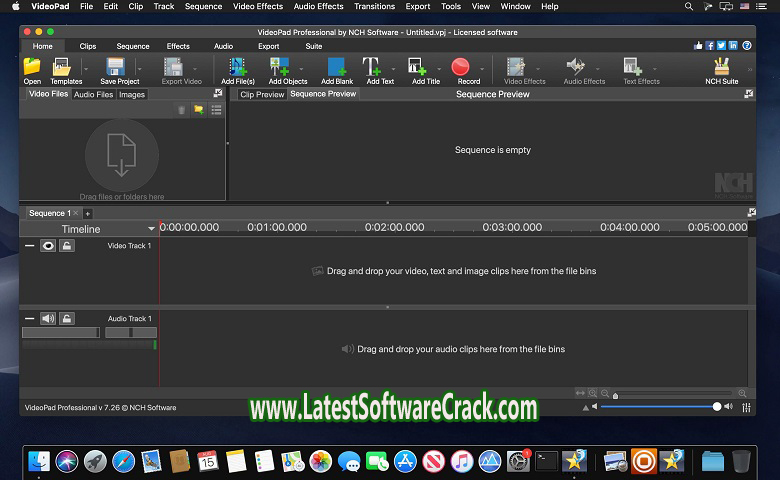780x480 pixels.
Task: Expand the Record dropdown arrow
Action: [482, 69]
